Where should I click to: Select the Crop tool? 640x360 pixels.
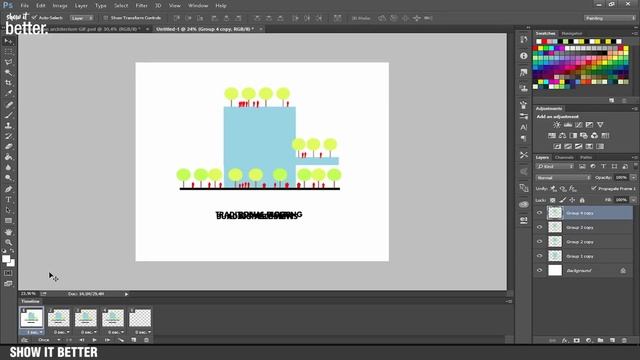8,83
